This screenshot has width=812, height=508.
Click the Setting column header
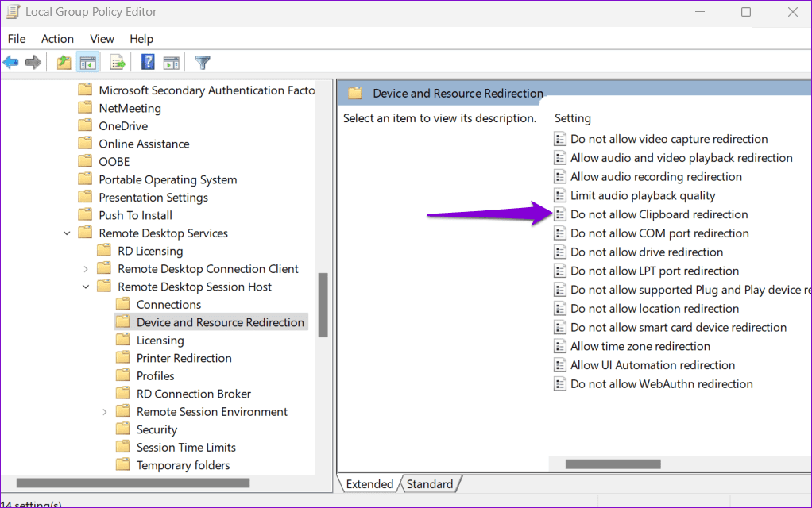coord(573,118)
